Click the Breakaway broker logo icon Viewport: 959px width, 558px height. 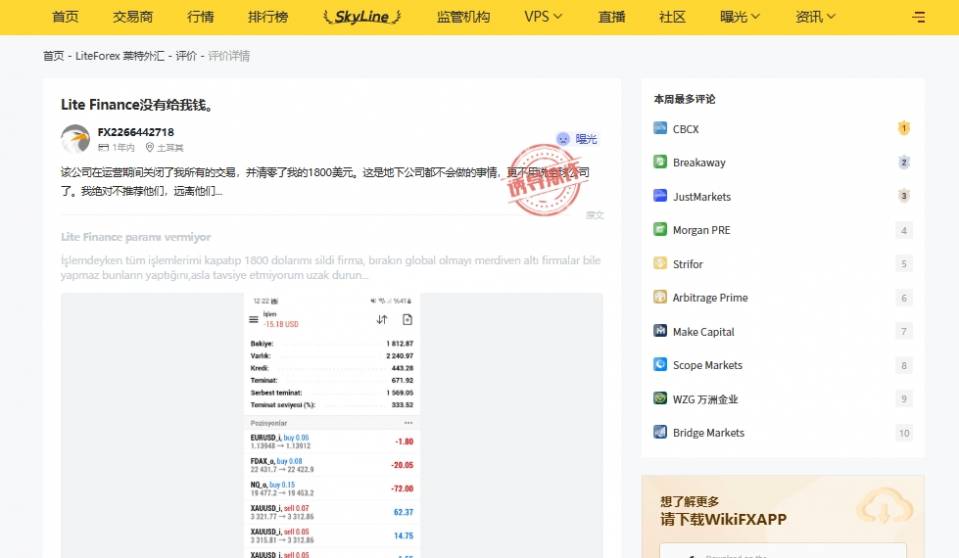pos(660,162)
